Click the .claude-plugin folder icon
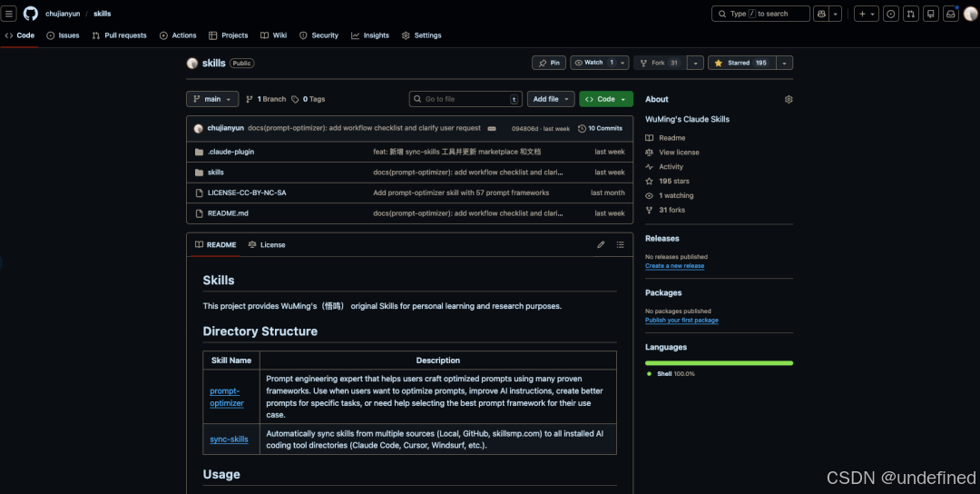 coord(199,152)
